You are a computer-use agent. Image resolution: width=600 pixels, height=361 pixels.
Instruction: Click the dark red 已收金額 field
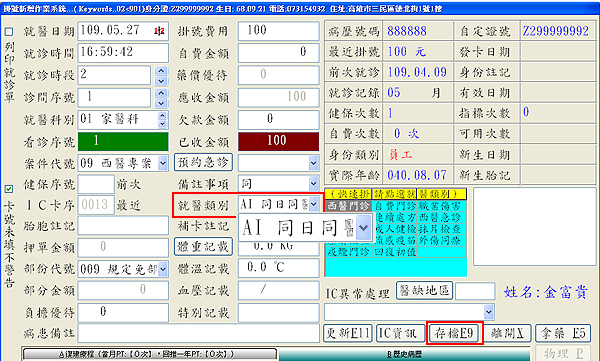(x=278, y=141)
